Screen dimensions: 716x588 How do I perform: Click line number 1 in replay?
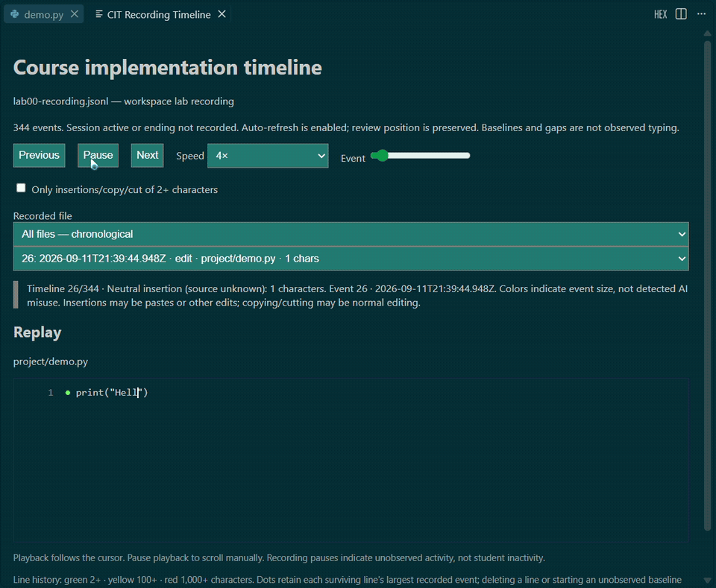pyautogui.click(x=51, y=393)
